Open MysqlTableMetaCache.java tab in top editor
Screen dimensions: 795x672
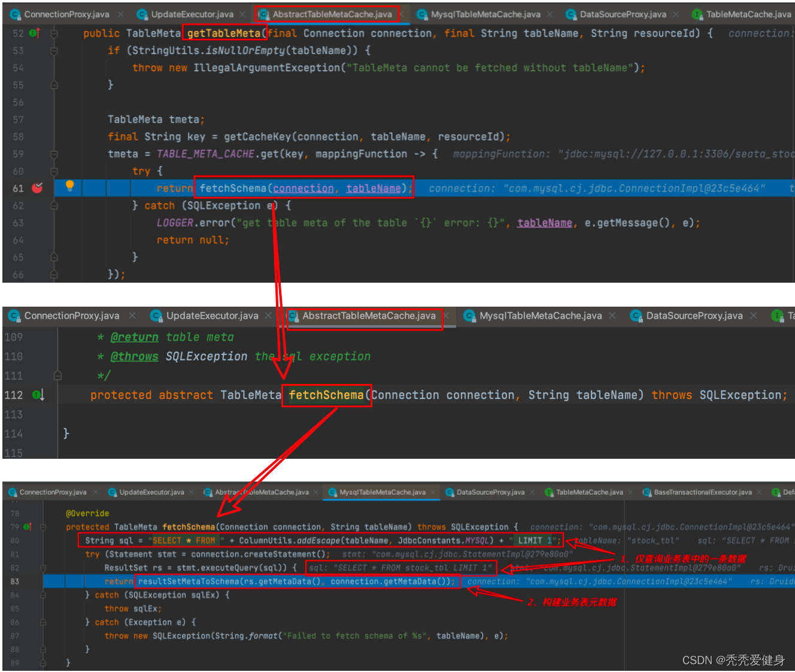(x=486, y=14)
